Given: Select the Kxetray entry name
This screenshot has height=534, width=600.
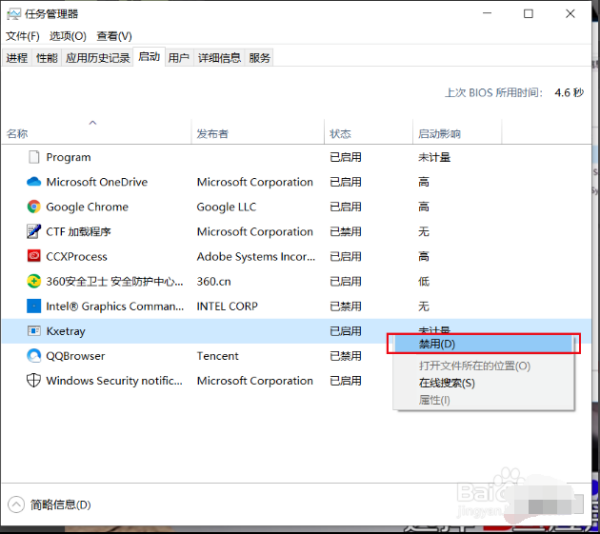Looking at the screenshot, I should pyautogui.click(x=66, y=331).
